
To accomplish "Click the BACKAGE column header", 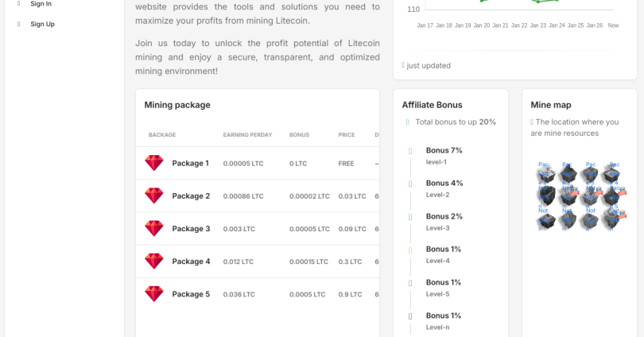I will pos(162,134).
